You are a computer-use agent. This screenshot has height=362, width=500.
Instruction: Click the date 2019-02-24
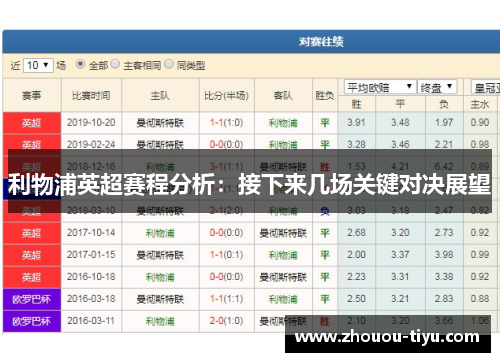(91, 145)
